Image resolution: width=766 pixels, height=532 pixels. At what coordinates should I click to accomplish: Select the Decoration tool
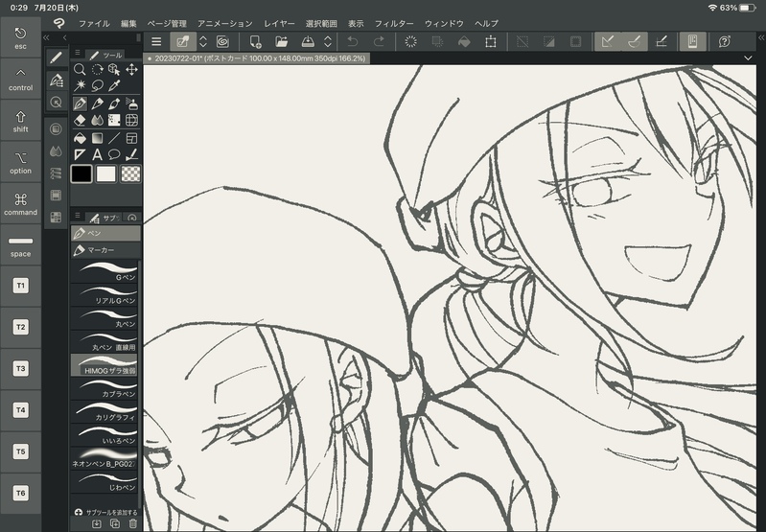tap(114, 120)
